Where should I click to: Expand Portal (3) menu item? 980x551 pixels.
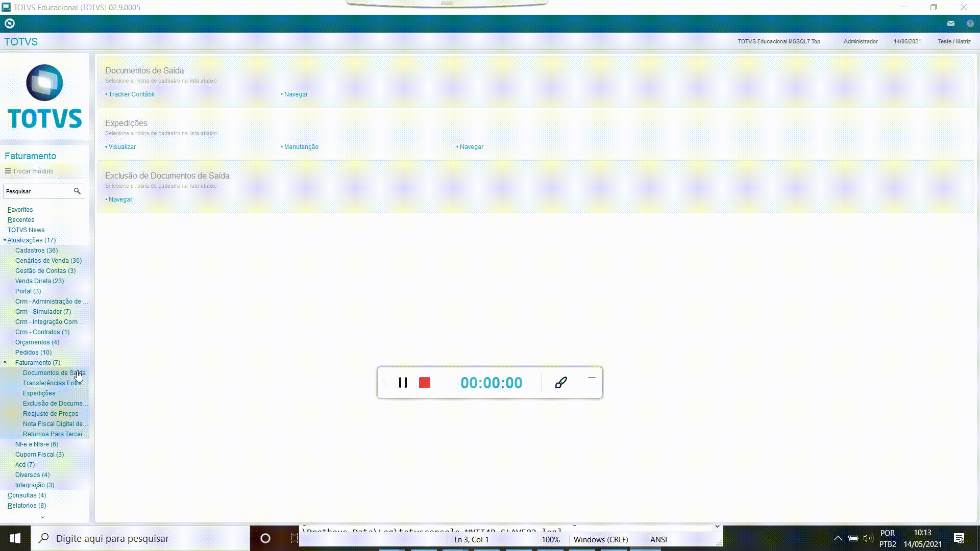[28, 291]
